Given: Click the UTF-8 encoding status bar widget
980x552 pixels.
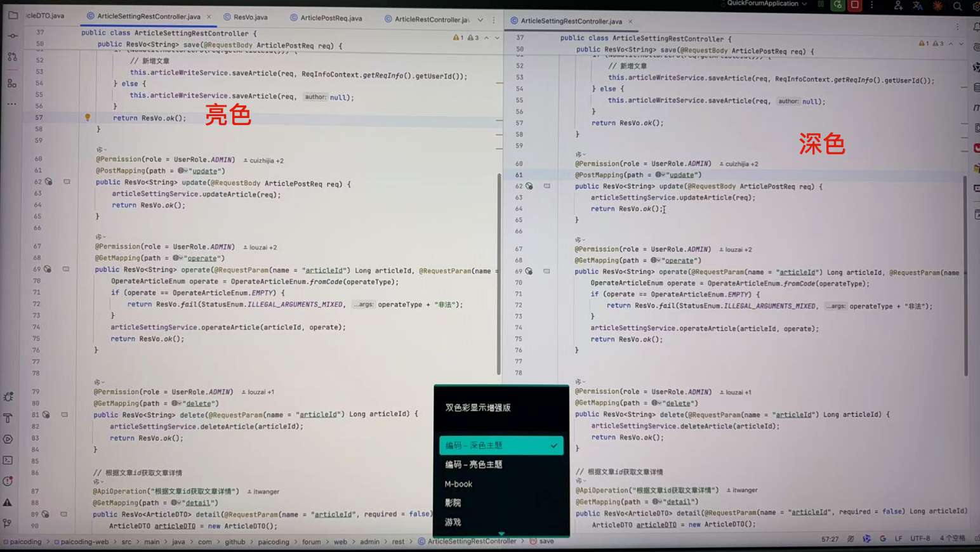Looking at the screenshot, I should [920, 538].
